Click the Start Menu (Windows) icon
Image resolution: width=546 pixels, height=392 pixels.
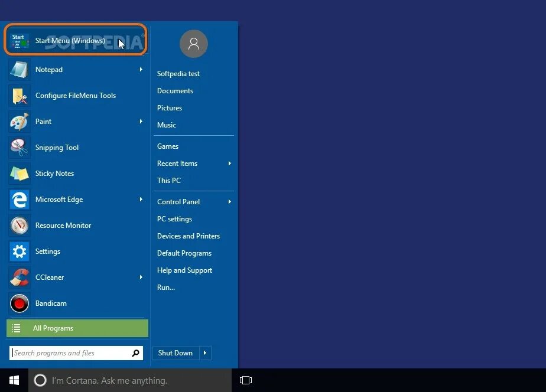19,41
